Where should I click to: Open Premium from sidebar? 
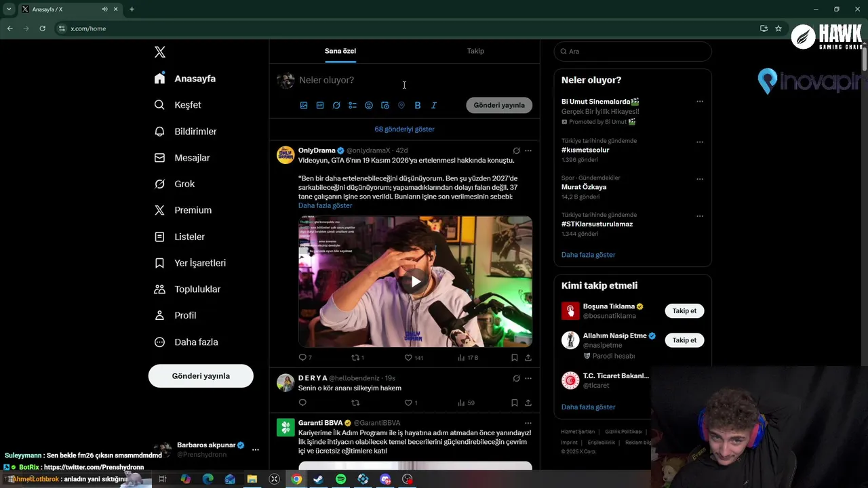(183, 210)
